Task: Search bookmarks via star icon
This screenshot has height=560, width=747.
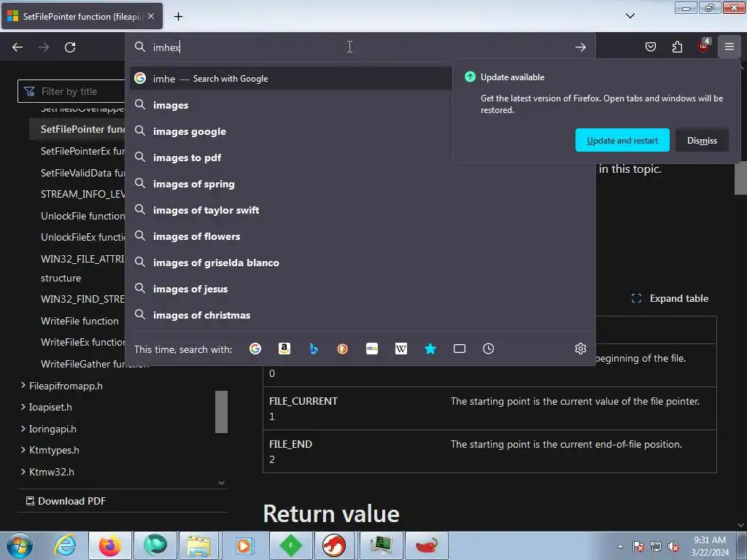Action: click(x=430, y=349)
